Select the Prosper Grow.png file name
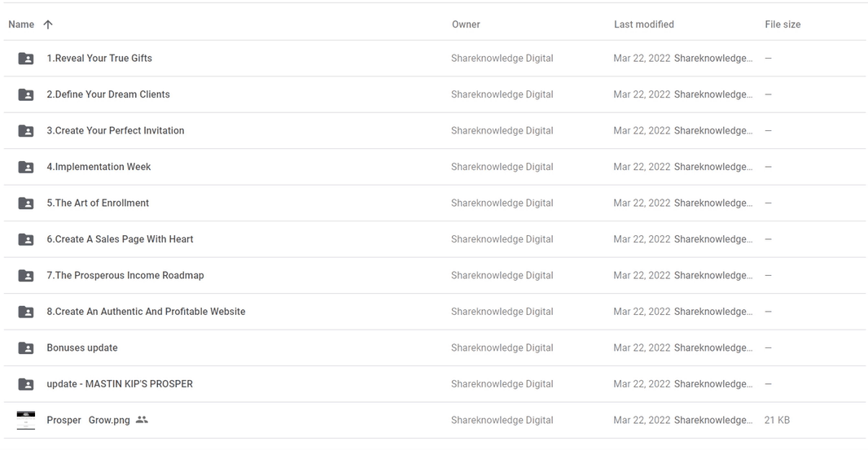The image size is (868, 450). click(88, 421)
